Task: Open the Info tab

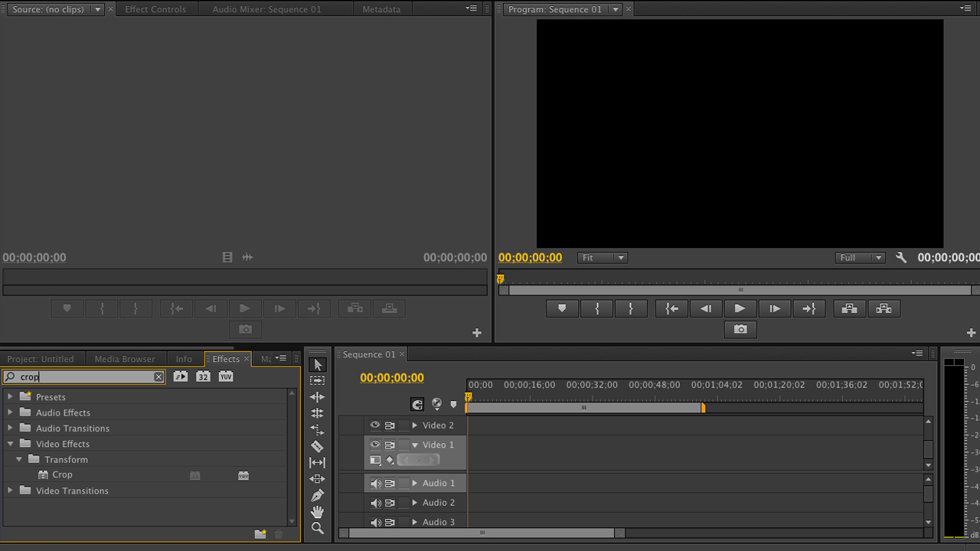Action: click(184, 359)
